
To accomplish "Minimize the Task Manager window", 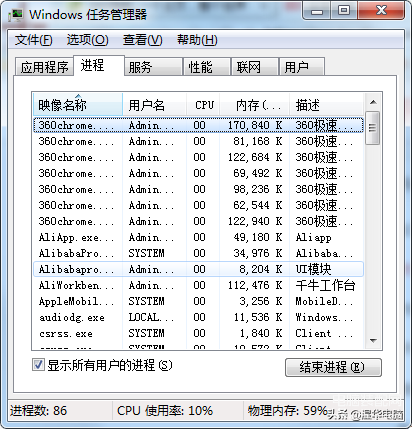I will (317, 11).
